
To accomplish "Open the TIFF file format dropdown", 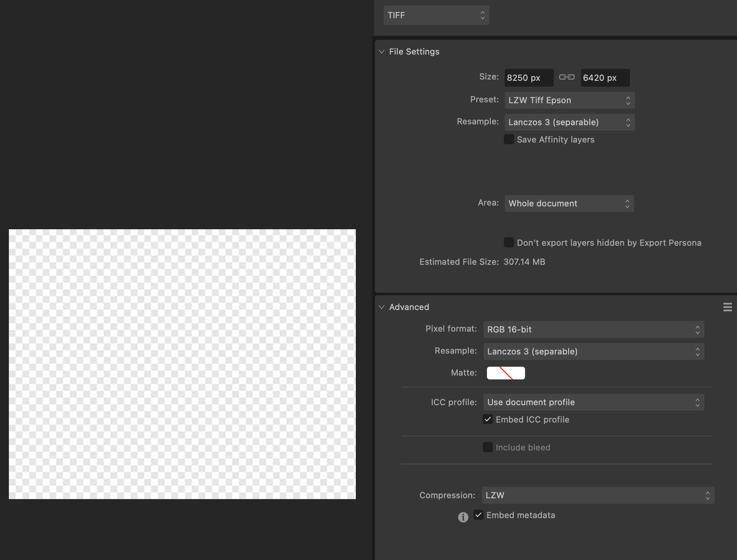I will click(x=436, y=15).
